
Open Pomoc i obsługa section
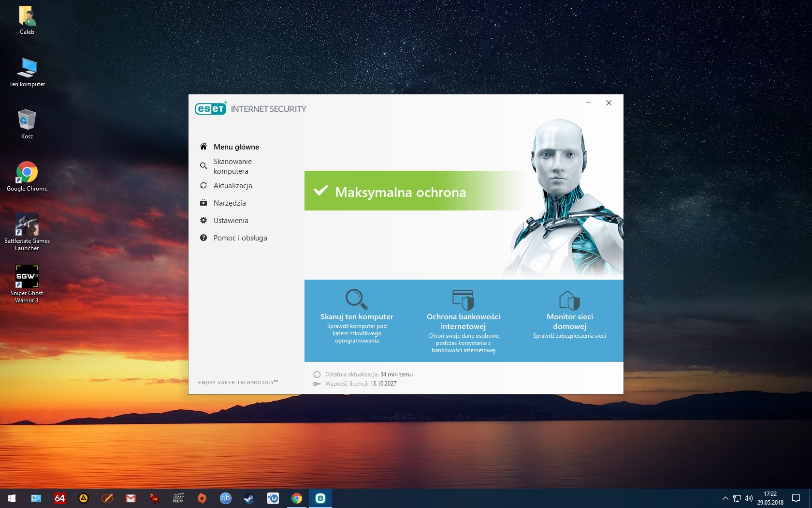coord(240,238)
